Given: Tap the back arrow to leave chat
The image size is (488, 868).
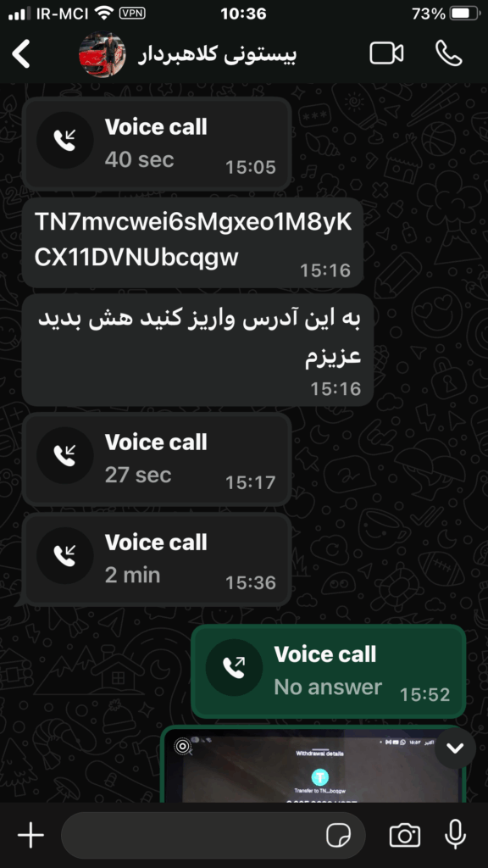Looking at the screenshot, I should 21,54.
